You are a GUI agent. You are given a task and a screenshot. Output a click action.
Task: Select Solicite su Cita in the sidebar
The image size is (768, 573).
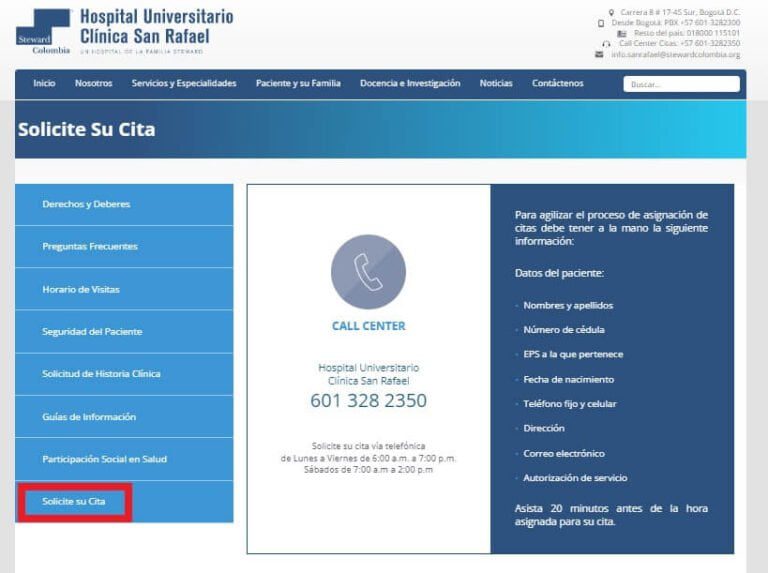click(124, 501)
